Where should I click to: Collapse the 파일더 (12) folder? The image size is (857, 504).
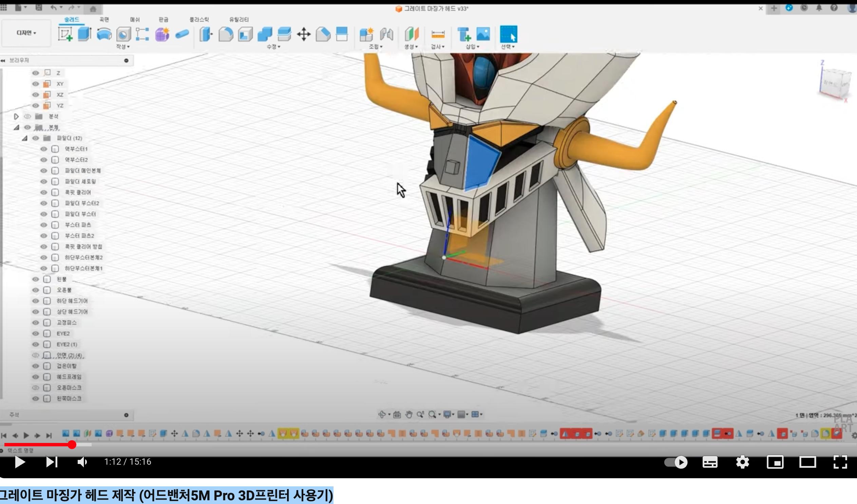click(x=24, y=138)
